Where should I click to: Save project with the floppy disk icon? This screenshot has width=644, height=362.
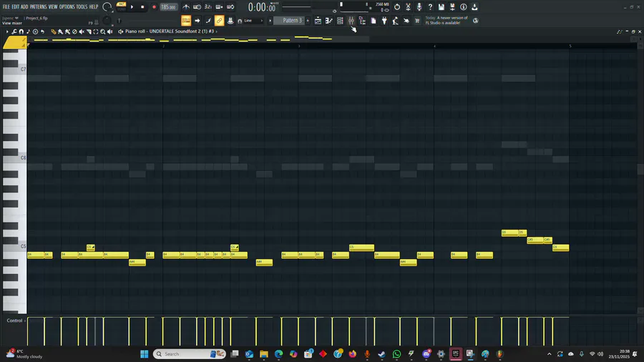[441, 7]
